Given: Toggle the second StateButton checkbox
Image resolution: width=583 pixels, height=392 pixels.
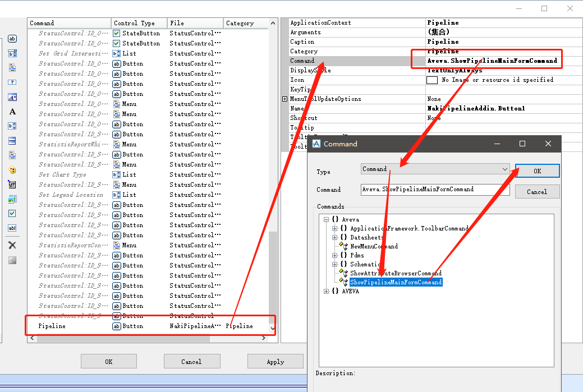Looking at the screenshot, I should click(x=116, y=43).
